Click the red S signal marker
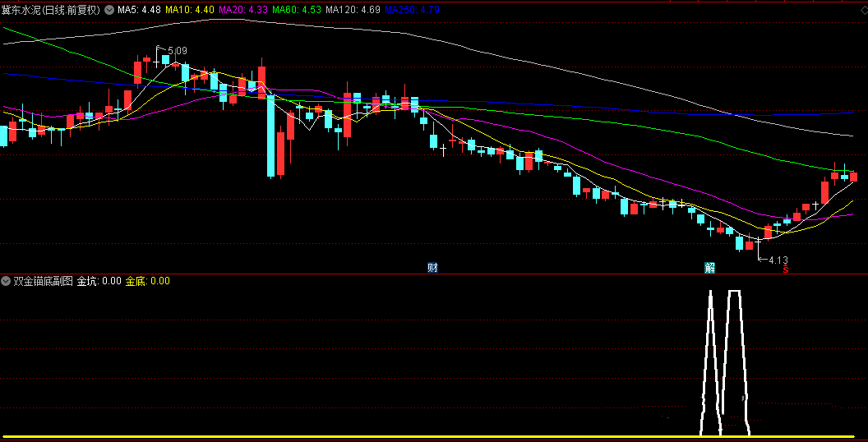The width and height of the screenshot is (868, 442). click(x=785, y=269)
